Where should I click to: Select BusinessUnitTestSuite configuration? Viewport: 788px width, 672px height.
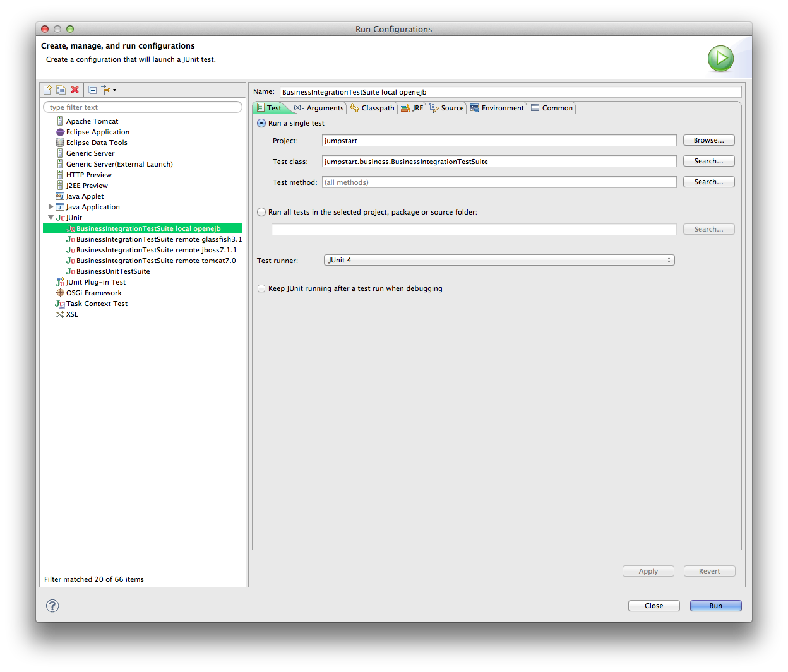[113, 271]
